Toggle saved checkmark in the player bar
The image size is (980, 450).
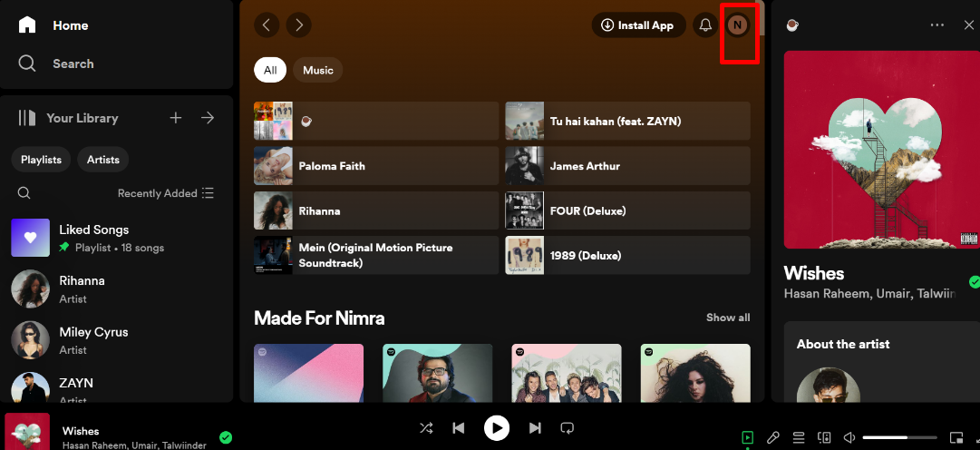(x=226, y=437)
